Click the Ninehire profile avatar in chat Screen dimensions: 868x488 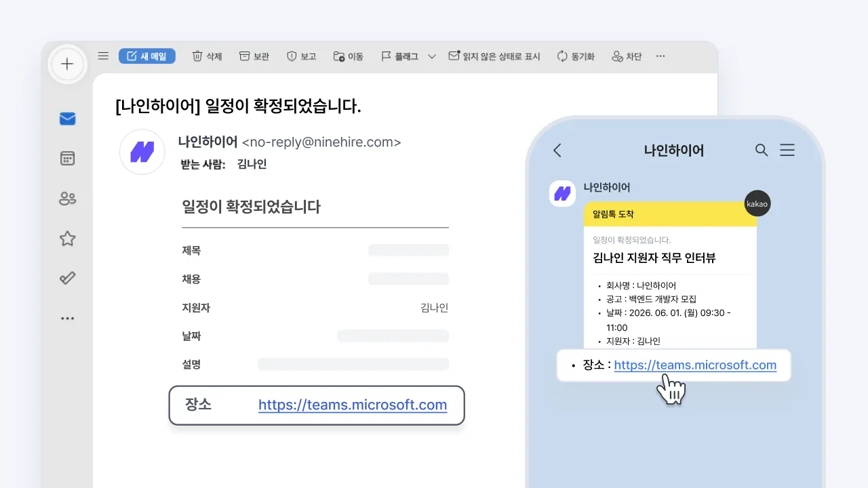coord(562,194)
